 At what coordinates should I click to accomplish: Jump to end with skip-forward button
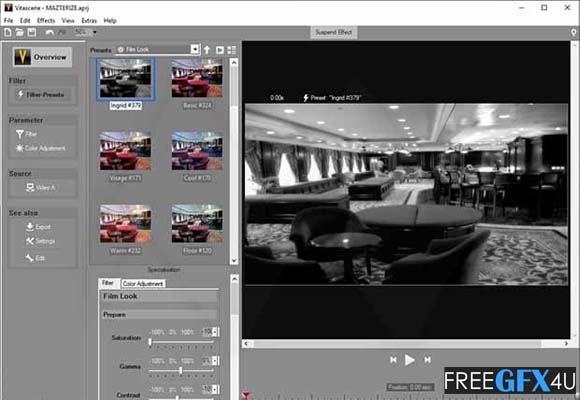click(427, 360)
